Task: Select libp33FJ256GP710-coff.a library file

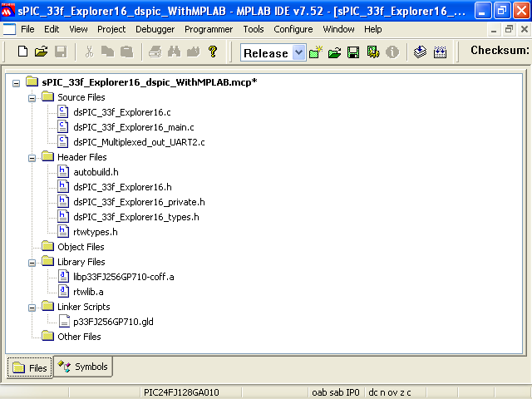Action: [124, 277]
